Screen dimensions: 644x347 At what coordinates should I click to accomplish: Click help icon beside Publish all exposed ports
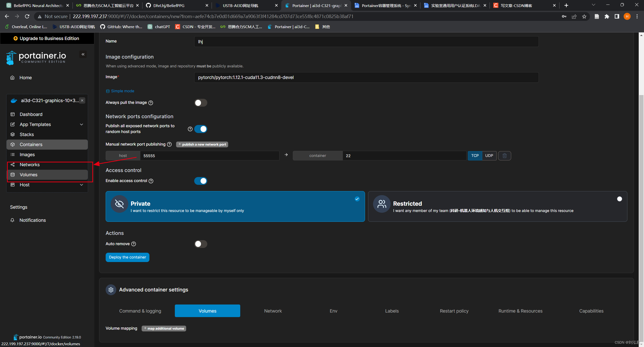[x=190, y=129]
